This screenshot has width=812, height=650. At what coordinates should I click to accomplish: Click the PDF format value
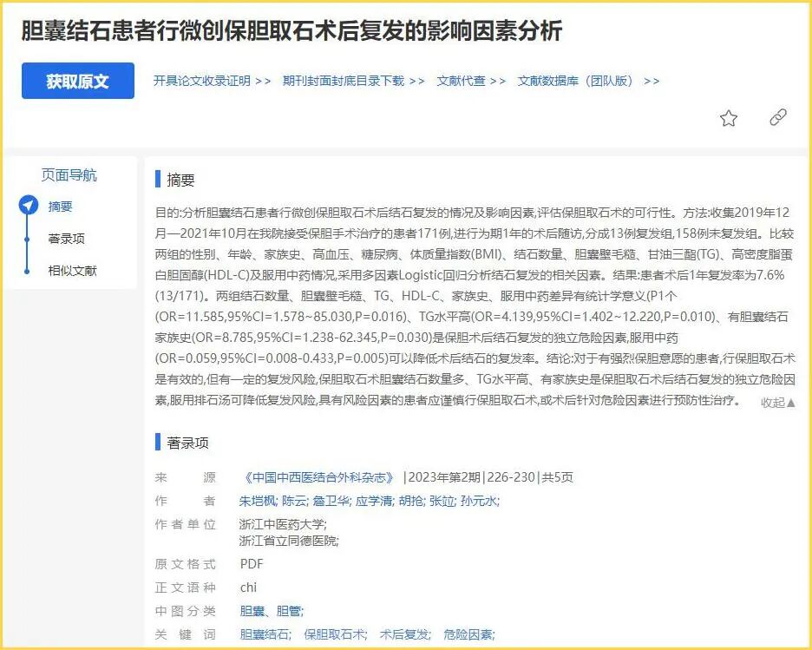[252, 563]
